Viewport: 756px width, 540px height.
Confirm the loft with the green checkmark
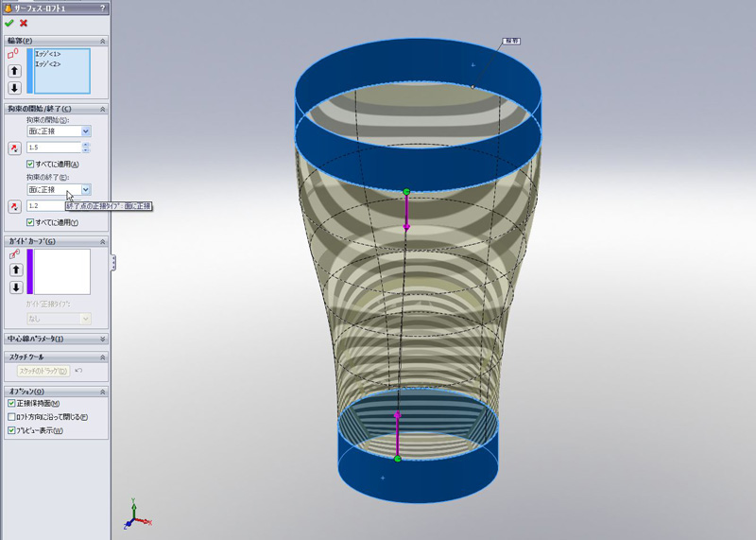point(9,23)
